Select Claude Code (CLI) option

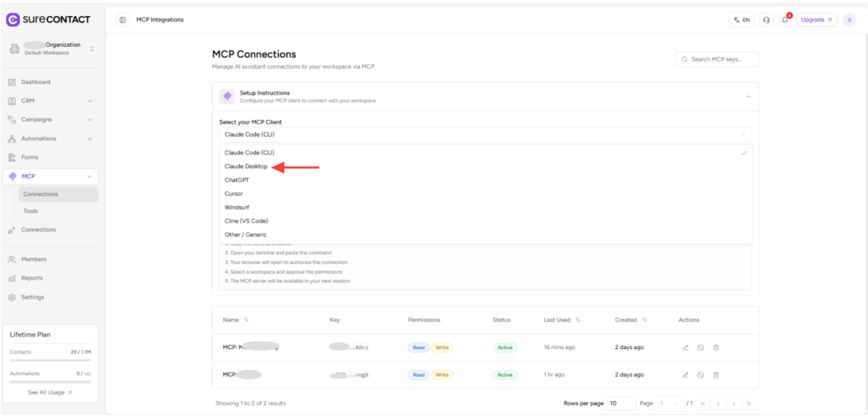tap(485, 152)
